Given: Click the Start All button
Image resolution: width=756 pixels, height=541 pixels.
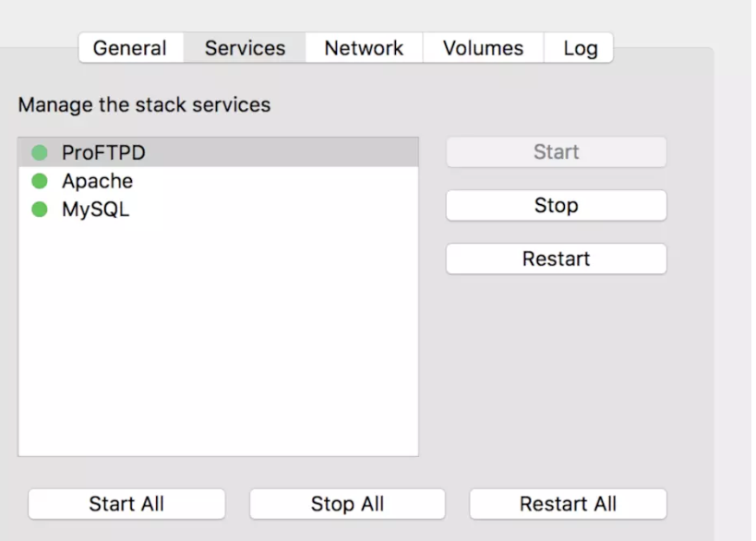Looking at the screenshot, I should (x=126, y=504).
